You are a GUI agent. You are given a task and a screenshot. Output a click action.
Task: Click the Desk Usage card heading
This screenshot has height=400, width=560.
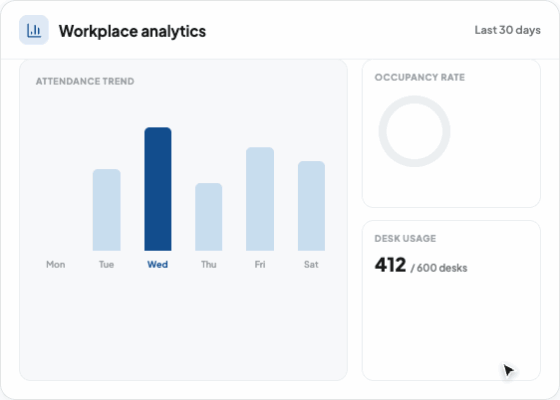tap(405, 239)
